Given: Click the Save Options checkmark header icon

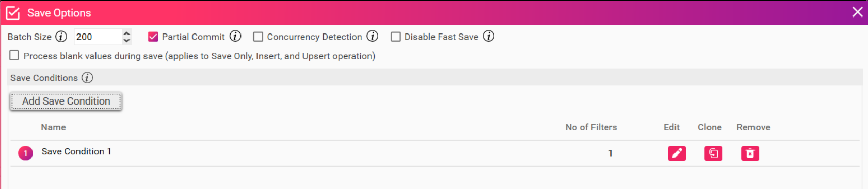Looking at the screenshot, I should (x=13, y=13).
